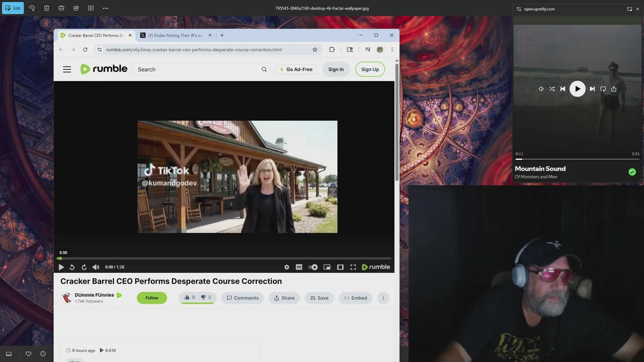
Task: Close the Cracker Barrel CEO tab
Action: (130, 35)
